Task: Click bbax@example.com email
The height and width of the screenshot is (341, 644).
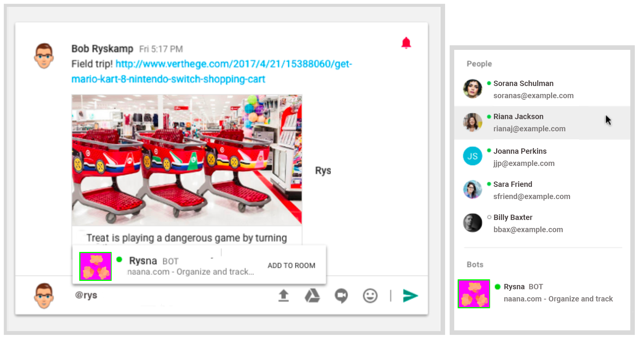Action: pos(528,229)
